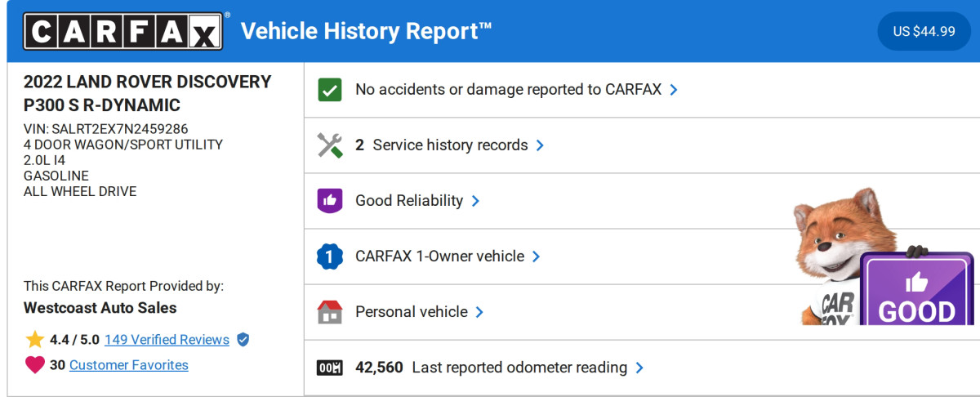Click the blue 1-Owner badge icon
Screen dimensions: 980x397
[x=329, y=256]
